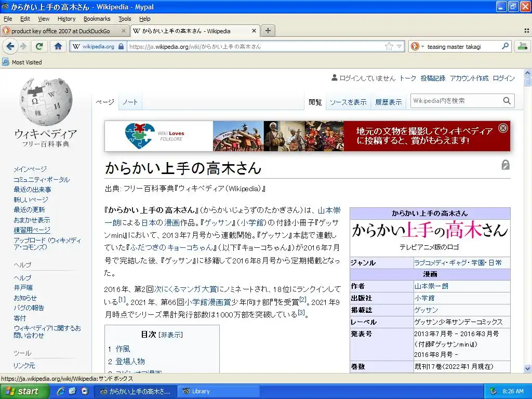Open the File menu
The image size is (532, 399).
point(7,19)
